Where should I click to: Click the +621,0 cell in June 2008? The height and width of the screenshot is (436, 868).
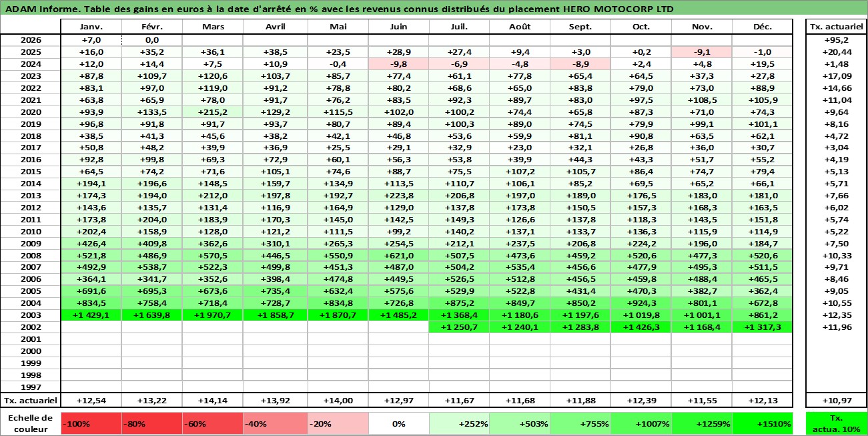click(x=399, y=256)
